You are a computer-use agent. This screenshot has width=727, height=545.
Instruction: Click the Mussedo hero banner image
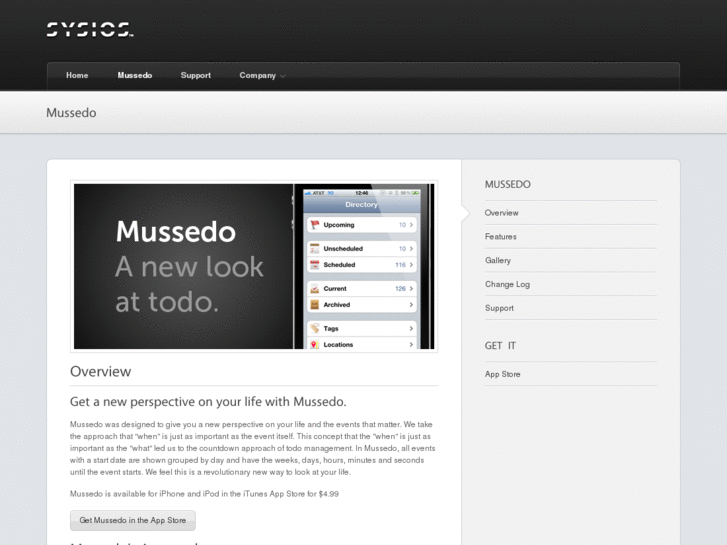(x=254, y=266)
